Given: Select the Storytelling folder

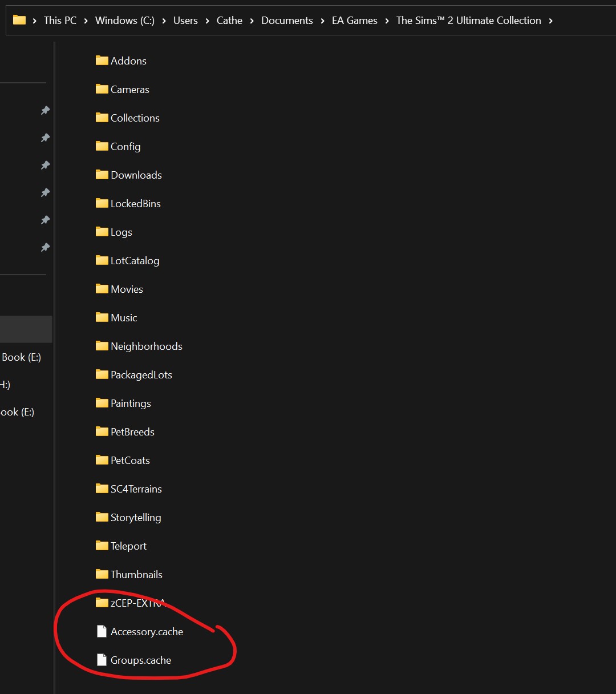Looking at the screenshot, I should pyautogui.click(x=136, y=518).
